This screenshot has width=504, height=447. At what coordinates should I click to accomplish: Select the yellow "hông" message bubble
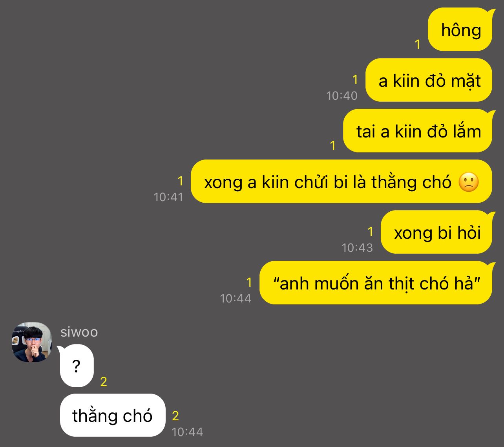(x=460, y=29)
